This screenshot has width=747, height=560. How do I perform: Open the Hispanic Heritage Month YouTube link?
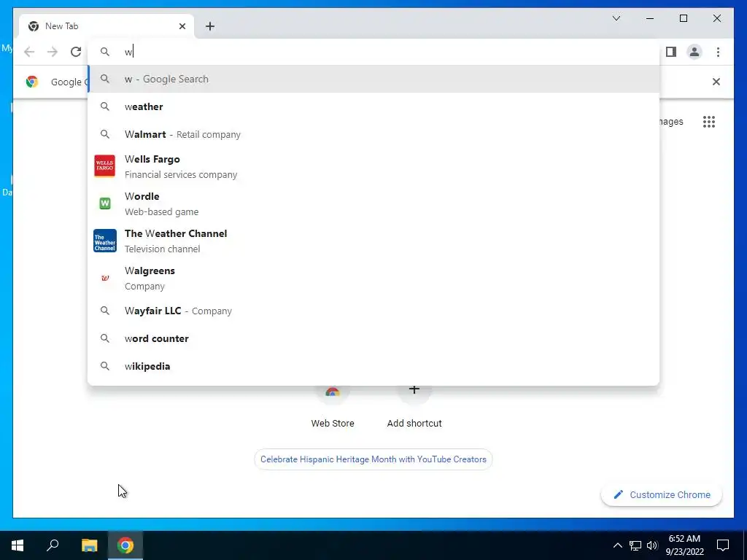pos(373,459)
